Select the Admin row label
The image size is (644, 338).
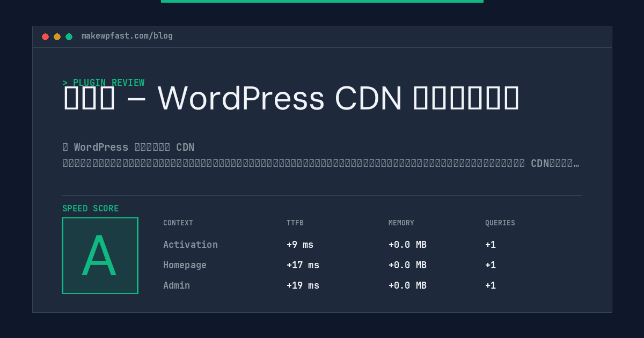(177, 285)
